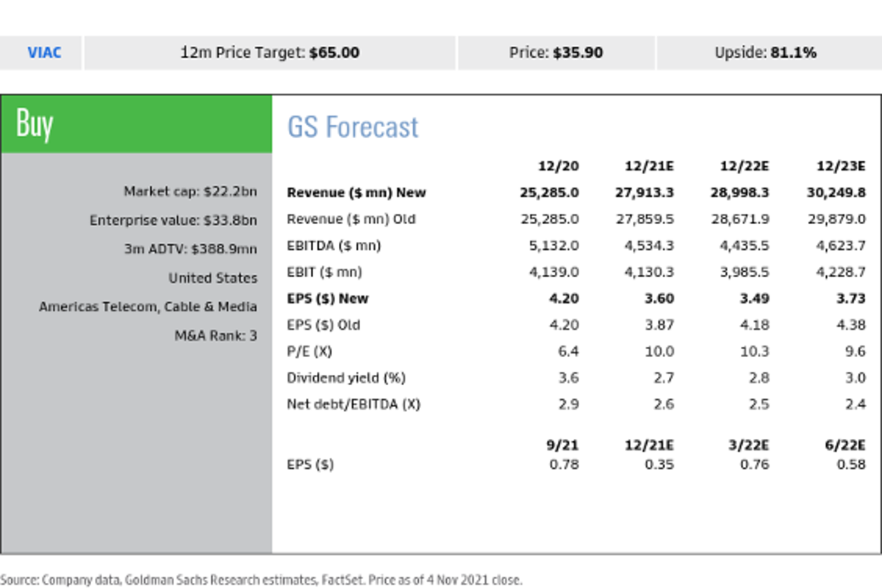Viewport: 882px width, 588px height.
Task: Select the Net debt/EBITDA (X) row label
Action: coord(354,404)
